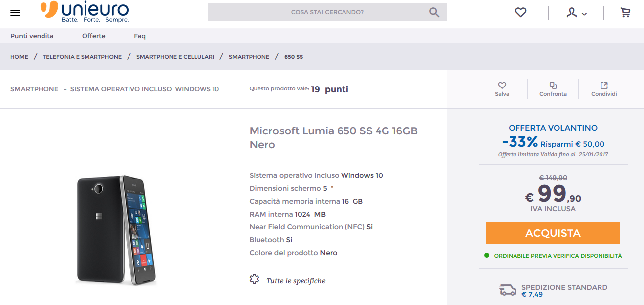The height and width of the screenshot is (305, 644).
Task: Open Telefonia e Smartphone breadcrumb
Action: [82, 57]
